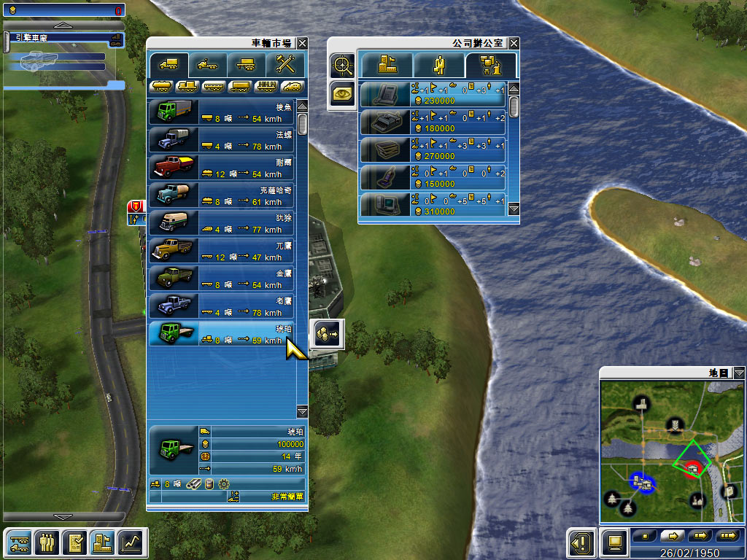Click the money balance bar at top-left

[x=64, y=10]
